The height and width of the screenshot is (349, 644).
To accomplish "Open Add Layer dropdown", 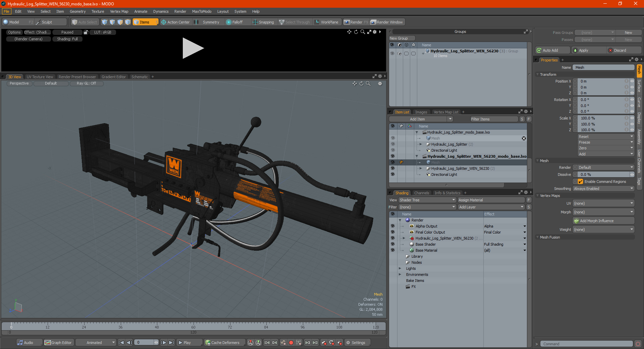I will pos(491,207).
